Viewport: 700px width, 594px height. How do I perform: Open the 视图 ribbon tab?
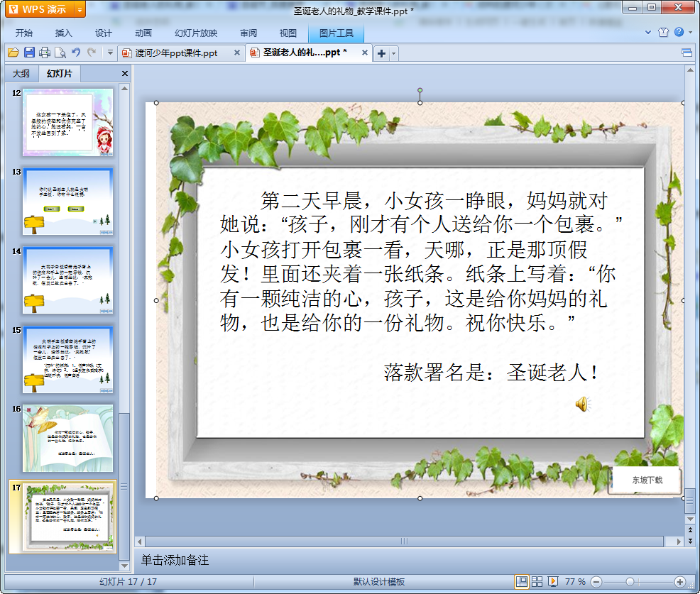288,33
